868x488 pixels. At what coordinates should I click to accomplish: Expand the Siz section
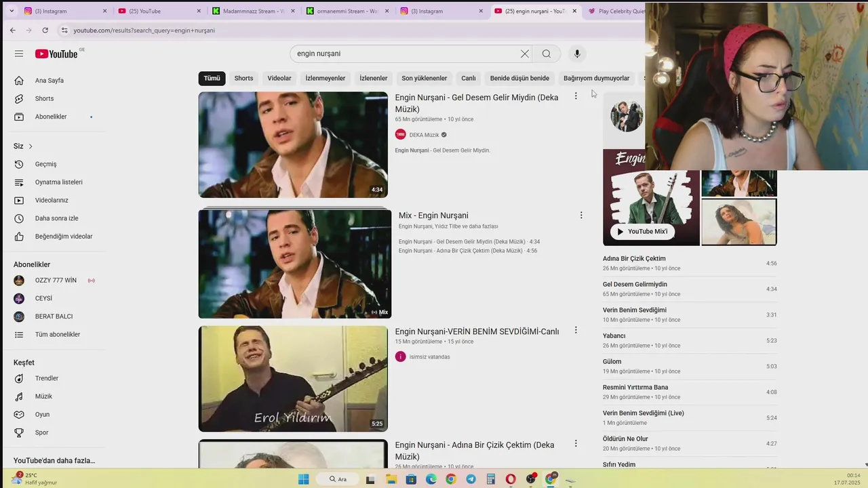[23, 146]
